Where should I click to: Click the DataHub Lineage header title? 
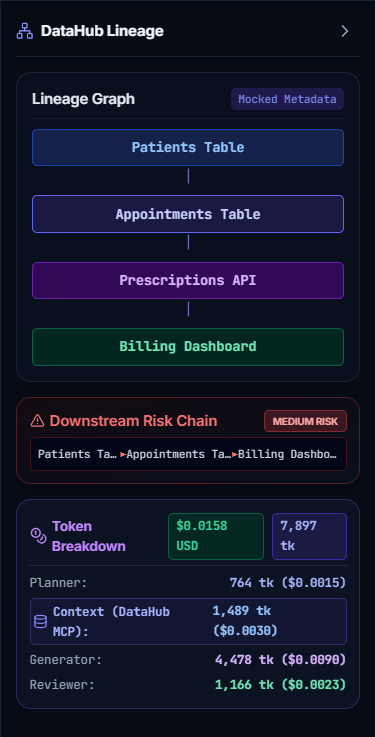click(102, 31)
